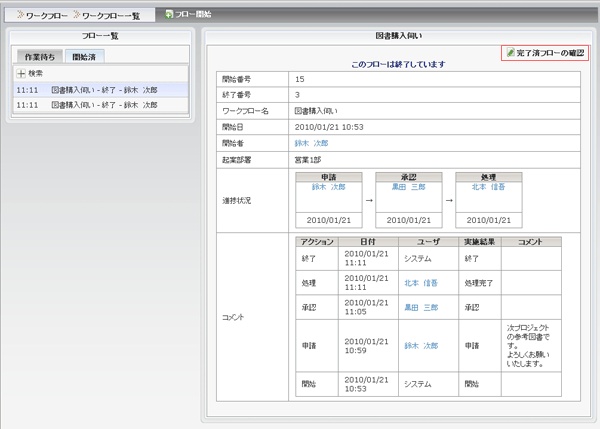This screenshot has width=600, height=429.
Task: Click the 図書購入伺い panel title
Action: pyautogui.click(x=399, y=36)
